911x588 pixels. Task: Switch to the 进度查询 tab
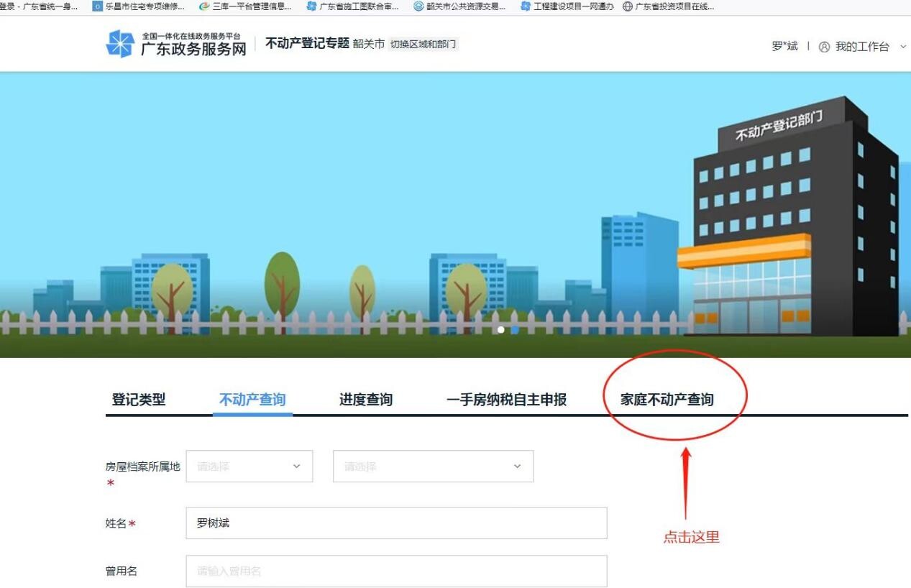(x=367, y=400)
